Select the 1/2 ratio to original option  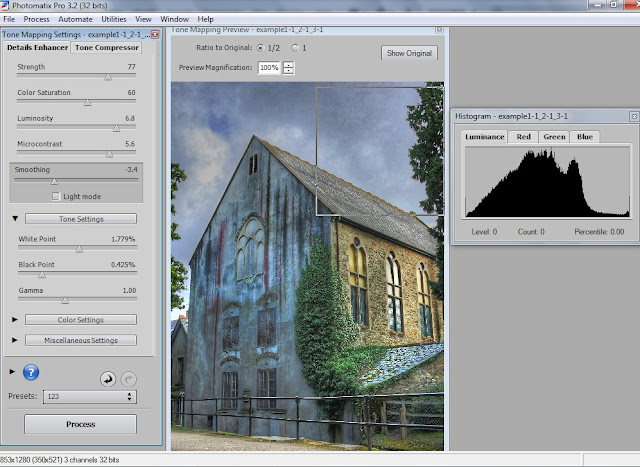pos(260,47)
